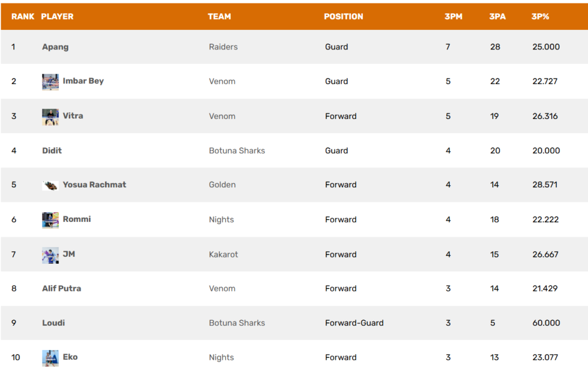Sort table by 3P% column header

point(540,17)
